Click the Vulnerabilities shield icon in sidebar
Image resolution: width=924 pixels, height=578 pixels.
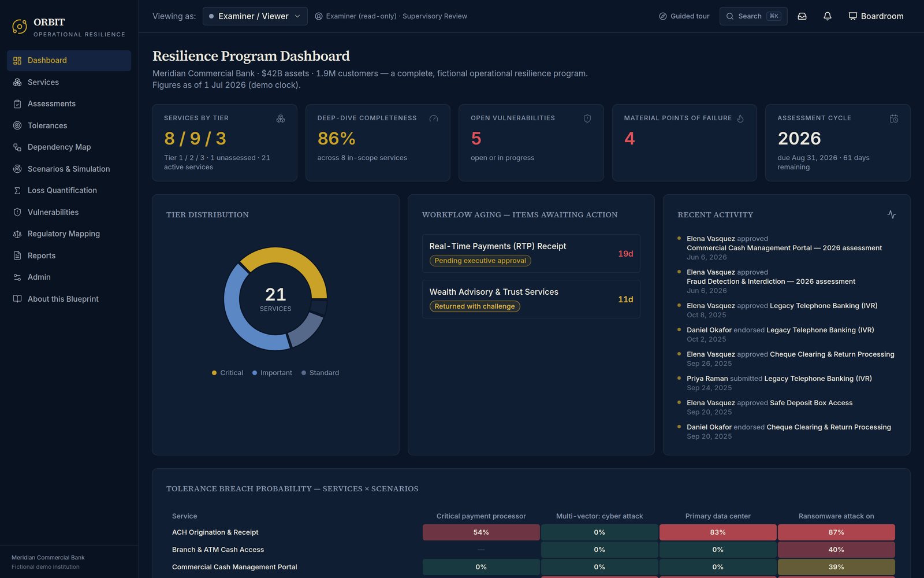click(17, 212)
